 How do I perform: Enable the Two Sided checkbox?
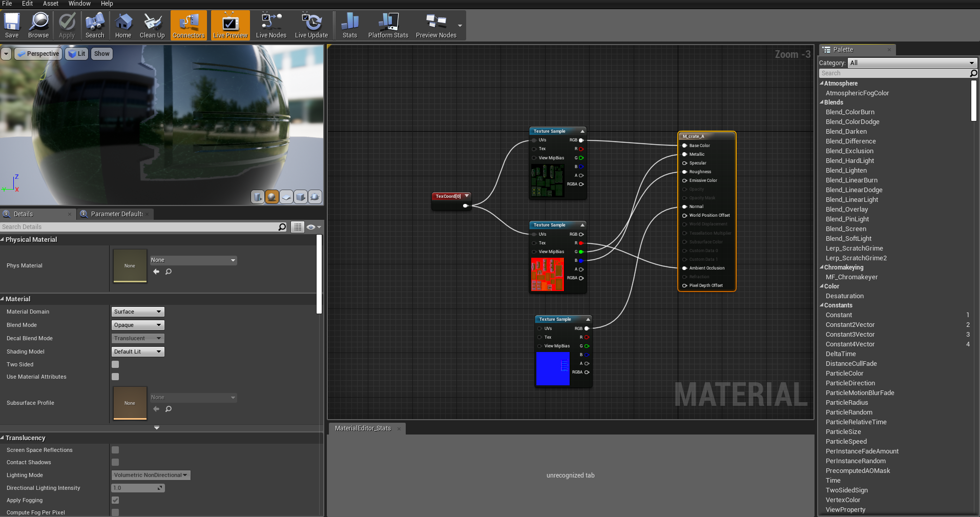click(115, 364)
